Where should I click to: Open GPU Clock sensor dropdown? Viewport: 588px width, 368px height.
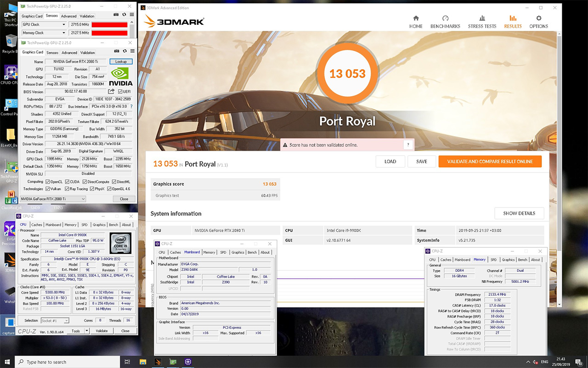coord(44,24)
